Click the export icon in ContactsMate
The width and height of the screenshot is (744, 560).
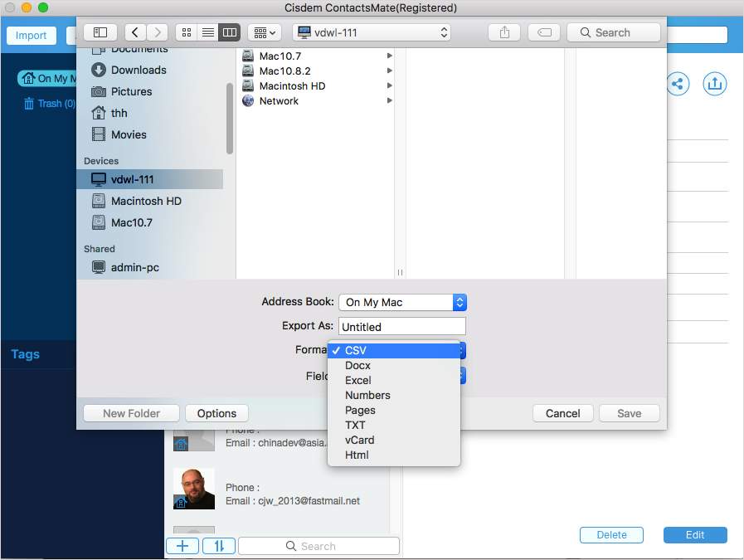click(715, 85)
